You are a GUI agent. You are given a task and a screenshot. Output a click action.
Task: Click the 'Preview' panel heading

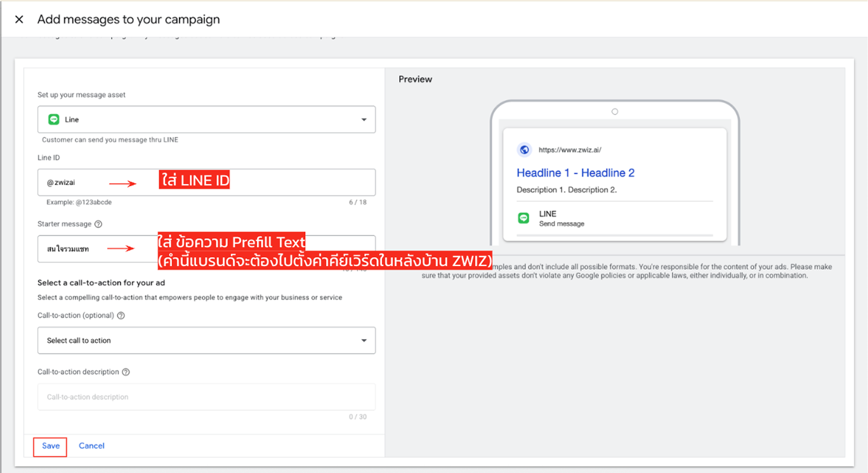click(415, 79)
